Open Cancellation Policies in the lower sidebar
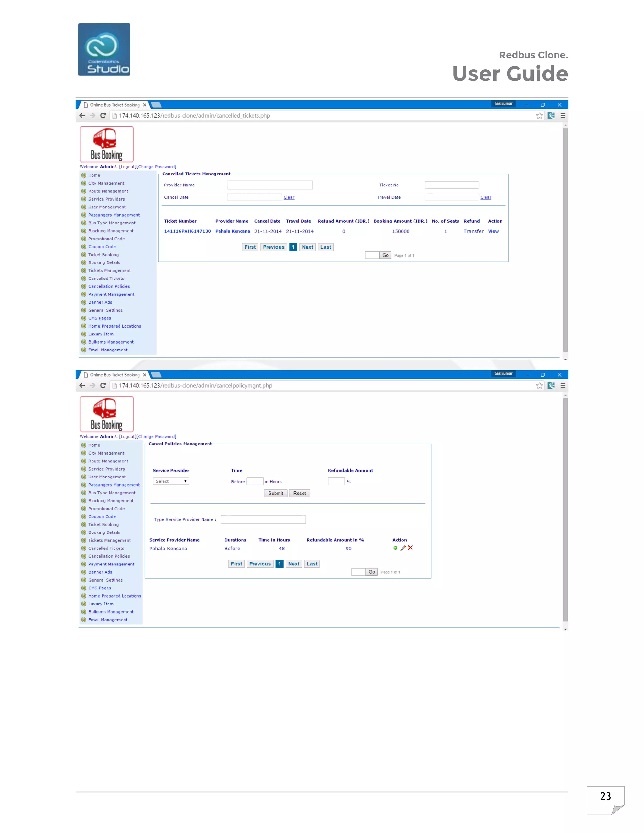 point(109,556)
